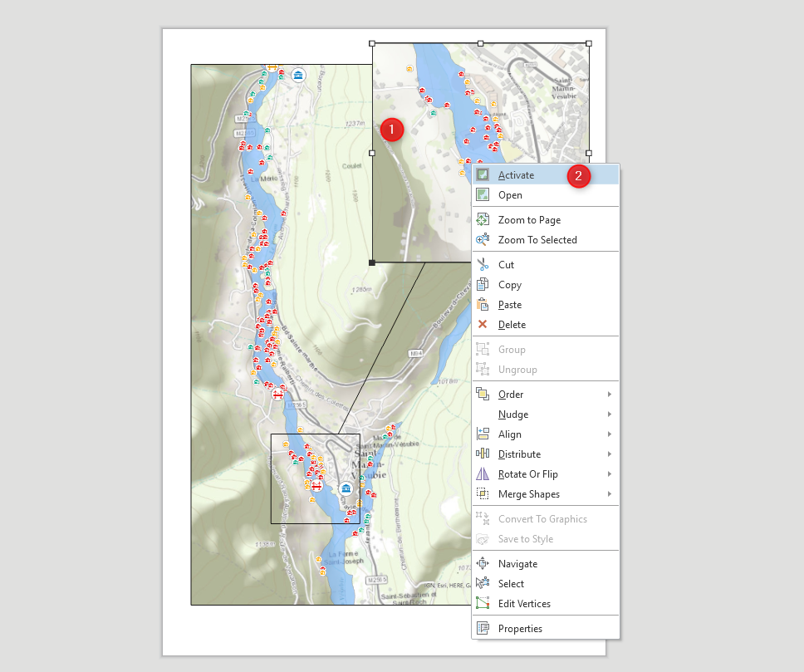
Task: Click left-middle handle of inset map frame
Action: point(372,153)
